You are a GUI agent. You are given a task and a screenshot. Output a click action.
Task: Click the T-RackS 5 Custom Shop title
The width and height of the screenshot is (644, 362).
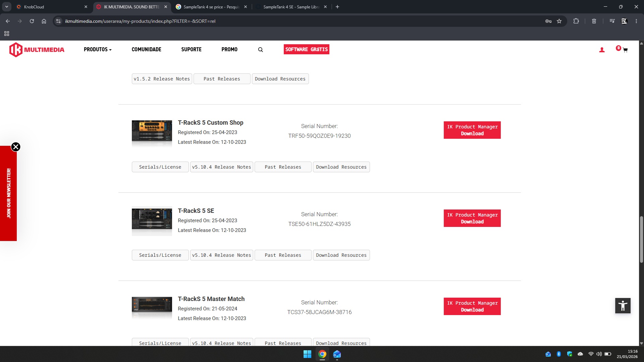click(210, 123)
